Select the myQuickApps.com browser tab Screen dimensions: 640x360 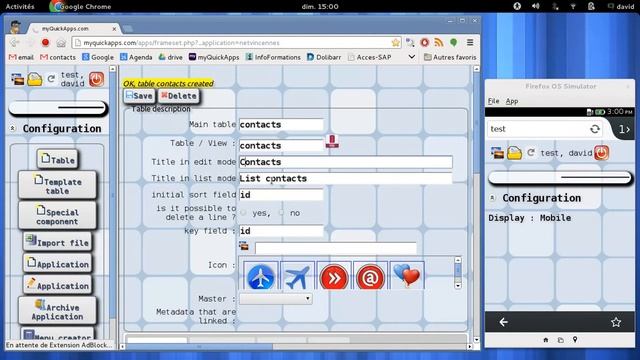[x=73, y=29]
